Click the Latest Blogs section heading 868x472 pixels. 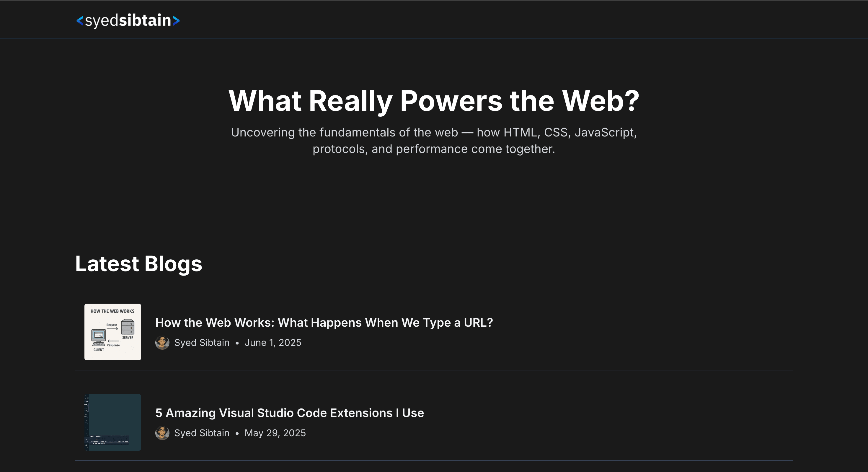(138, 264)
